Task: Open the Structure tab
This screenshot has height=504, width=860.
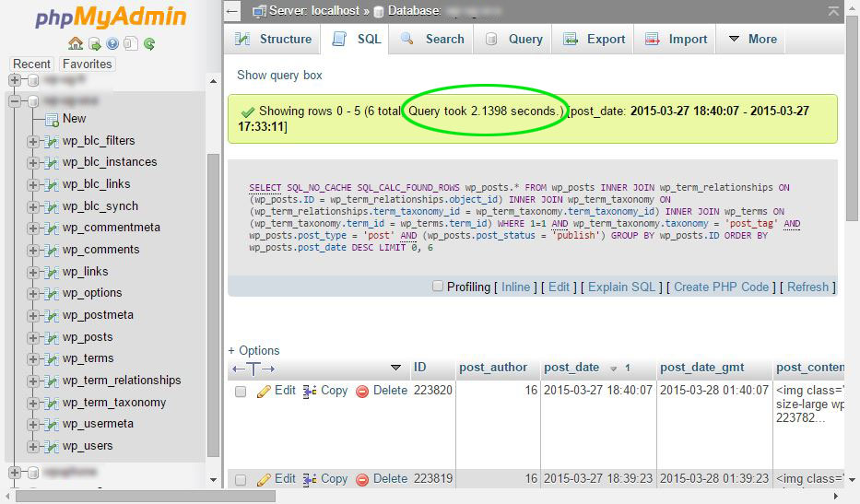Action: point(273,39)
